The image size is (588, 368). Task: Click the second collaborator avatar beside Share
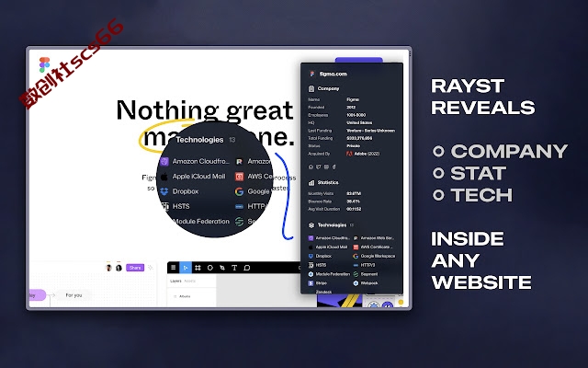click(x=119, y=268)
